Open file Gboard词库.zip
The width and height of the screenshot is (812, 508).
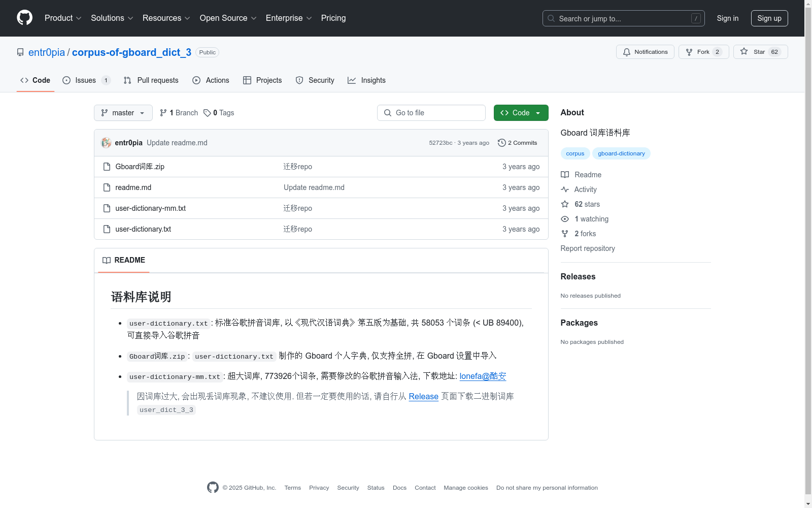coord(140,167)
